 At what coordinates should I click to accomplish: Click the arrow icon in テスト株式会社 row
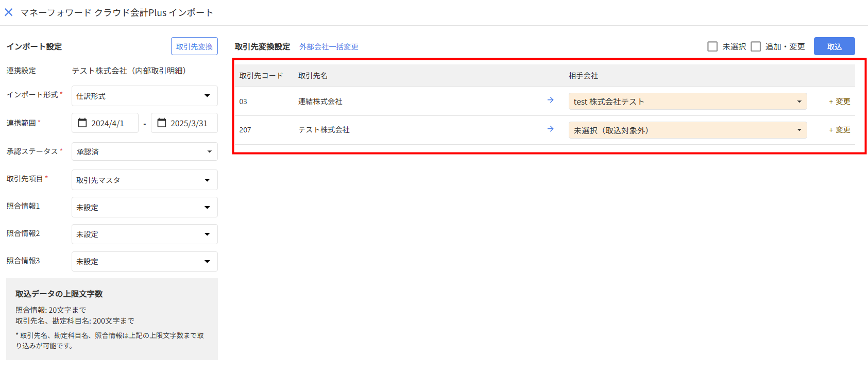coord(550,129)
